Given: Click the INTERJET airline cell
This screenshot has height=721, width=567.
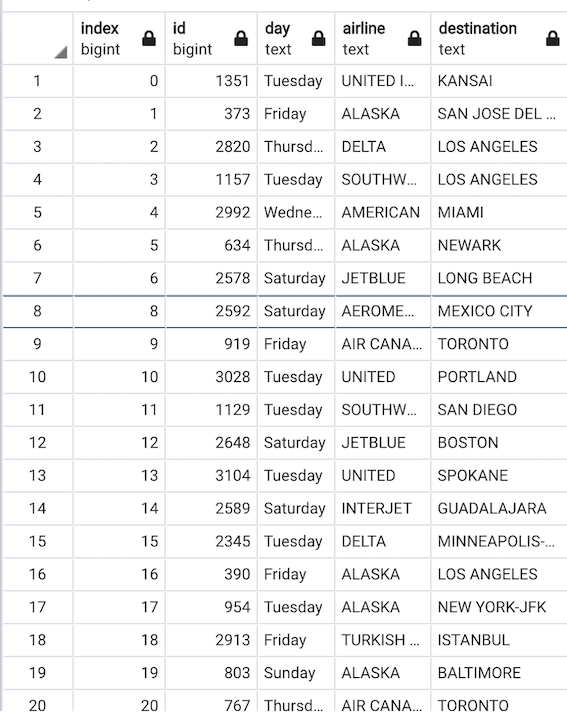Looking at the screenshot, I should [383, 509].
